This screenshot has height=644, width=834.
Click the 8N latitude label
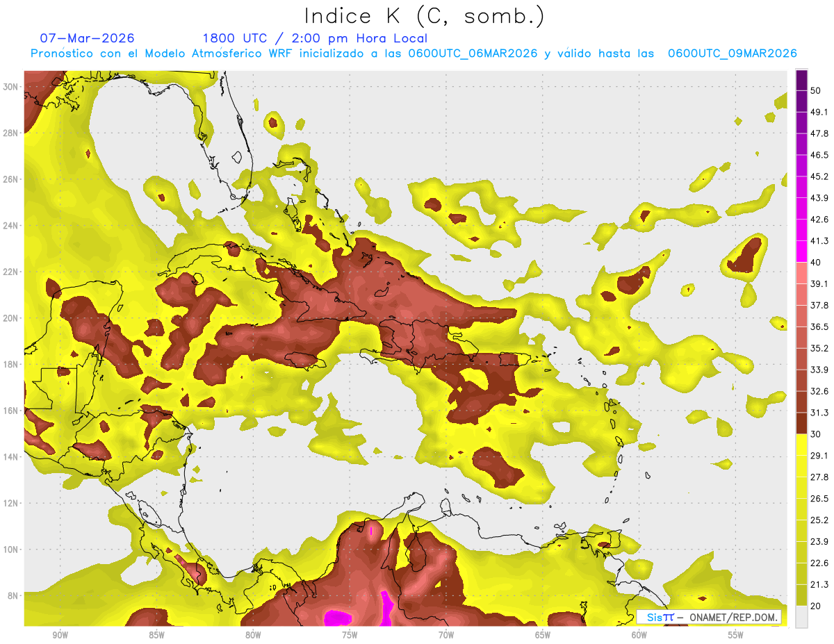pyautogui.click(x=14, y=595)
